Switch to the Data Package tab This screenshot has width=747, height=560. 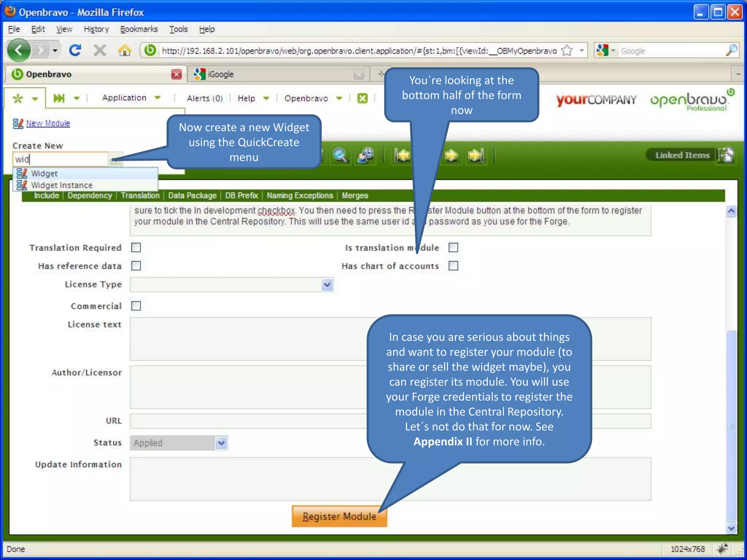coord(192,196)
